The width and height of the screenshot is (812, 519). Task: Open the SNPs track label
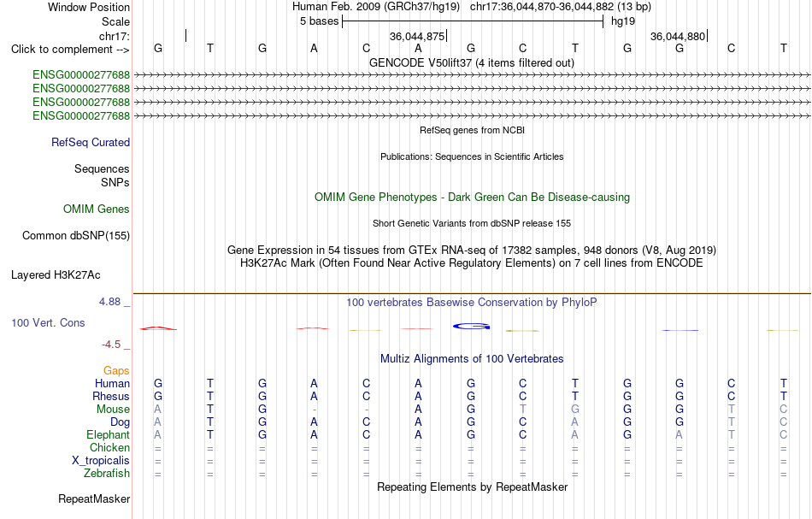tap(115, 182)
